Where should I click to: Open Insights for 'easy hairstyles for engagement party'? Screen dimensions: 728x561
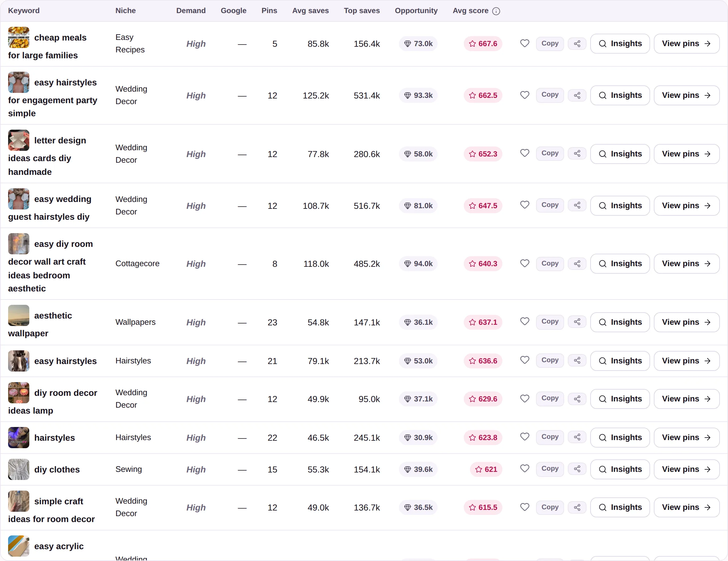(x=620, y=95)
